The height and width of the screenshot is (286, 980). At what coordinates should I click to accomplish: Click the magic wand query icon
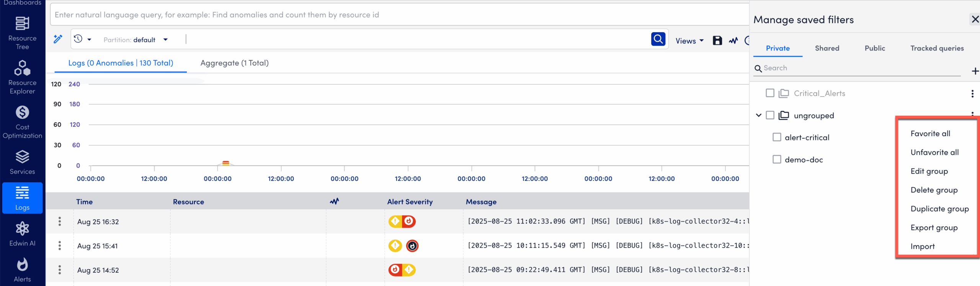pos(58,39)
